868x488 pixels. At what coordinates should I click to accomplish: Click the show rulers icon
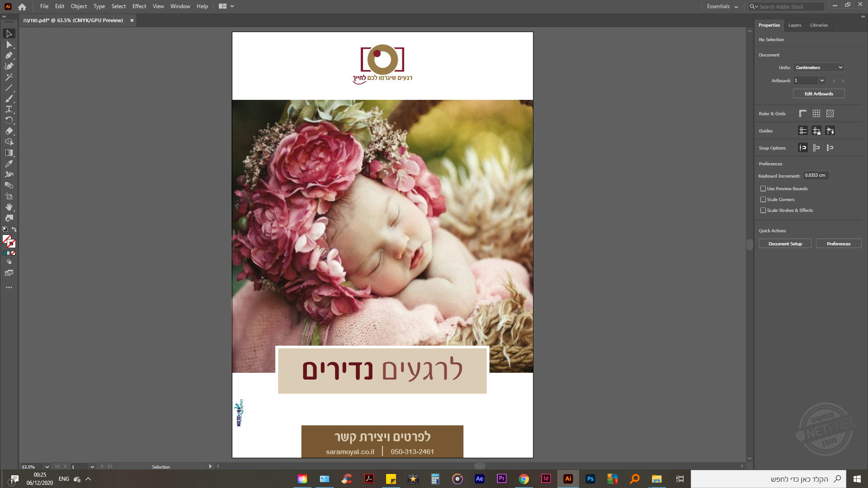click(x=803, y=113)
